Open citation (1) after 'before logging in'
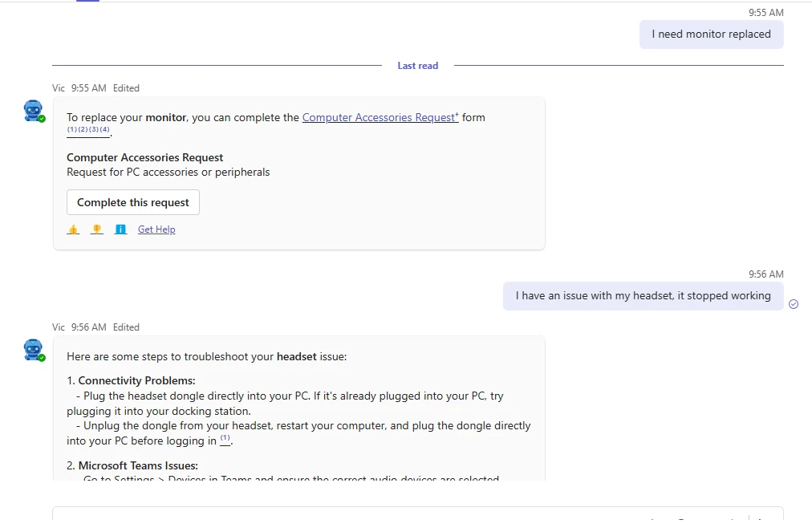812x532 pixels. [x=225, y=439]
